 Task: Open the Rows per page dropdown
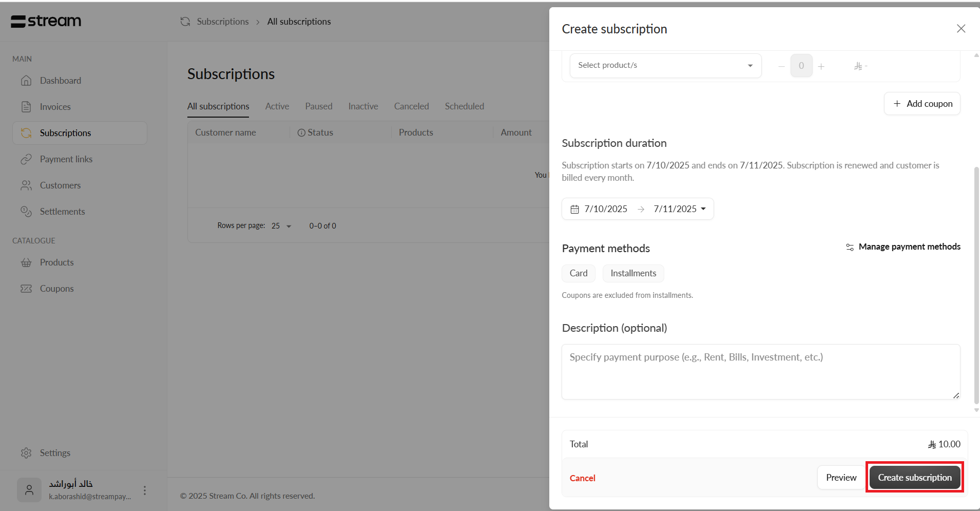[281, 226]
